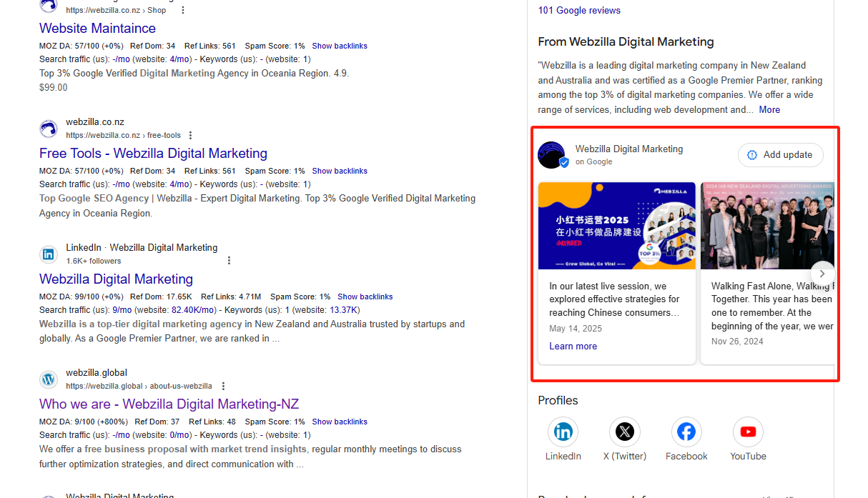Click the 'Ref Links: 48' text
This screenshot has height=498, width=868.
[x=212, y=422]
